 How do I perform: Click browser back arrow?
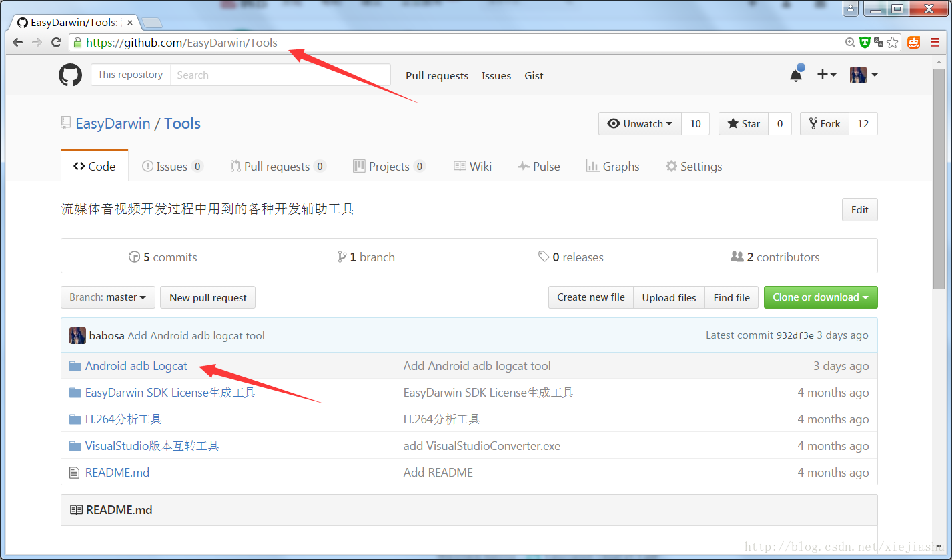[x=18, y=42]
